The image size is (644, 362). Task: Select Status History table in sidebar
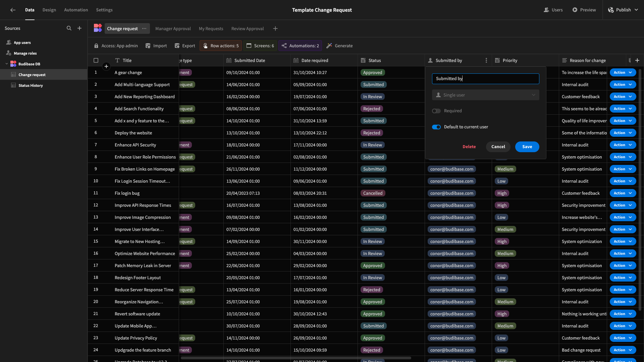pos(44,85)
